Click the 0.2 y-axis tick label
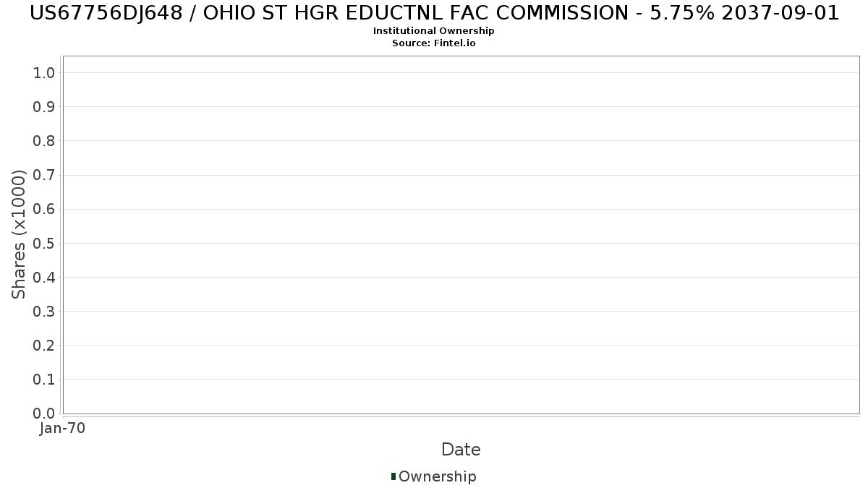The width and height of the screenshot is (868, 488). click(44, 345)
